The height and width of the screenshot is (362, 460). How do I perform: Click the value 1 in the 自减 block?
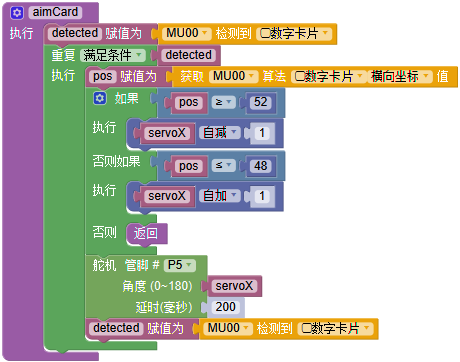tap(262, 133)
